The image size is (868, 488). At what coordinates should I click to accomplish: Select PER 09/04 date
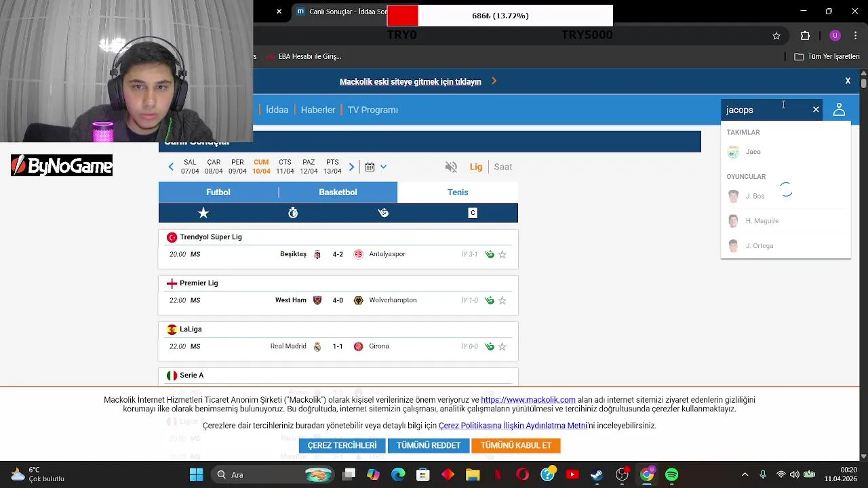coord(237,167)
